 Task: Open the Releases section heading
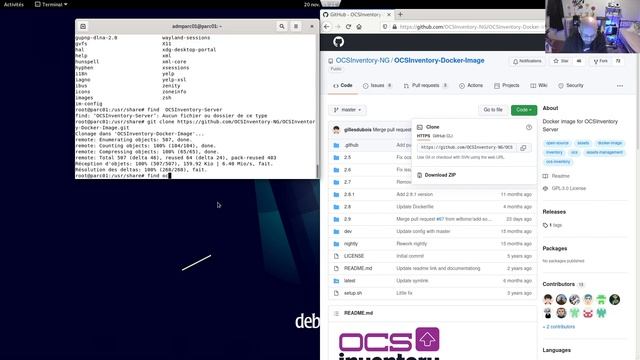click(x=554, y=212)
